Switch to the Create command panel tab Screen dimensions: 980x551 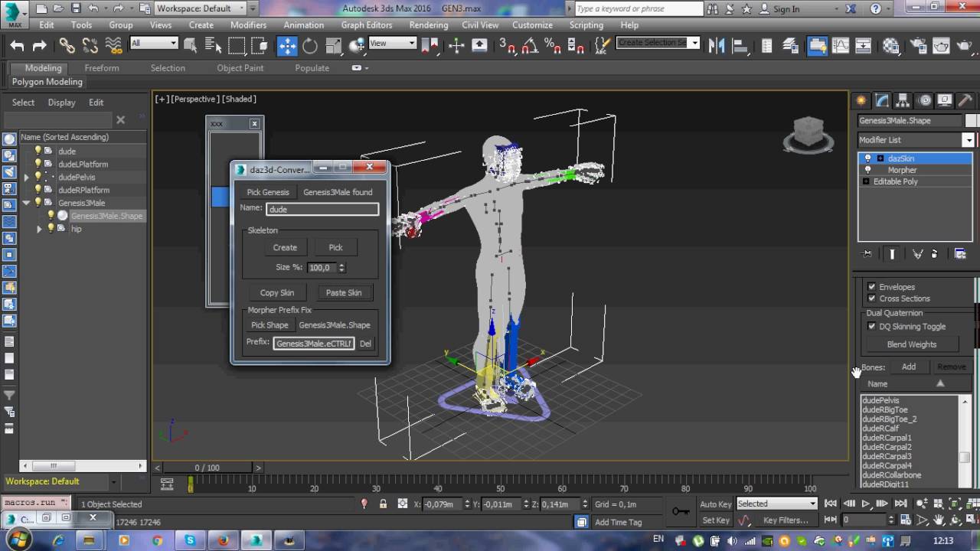tap(861, 100)
